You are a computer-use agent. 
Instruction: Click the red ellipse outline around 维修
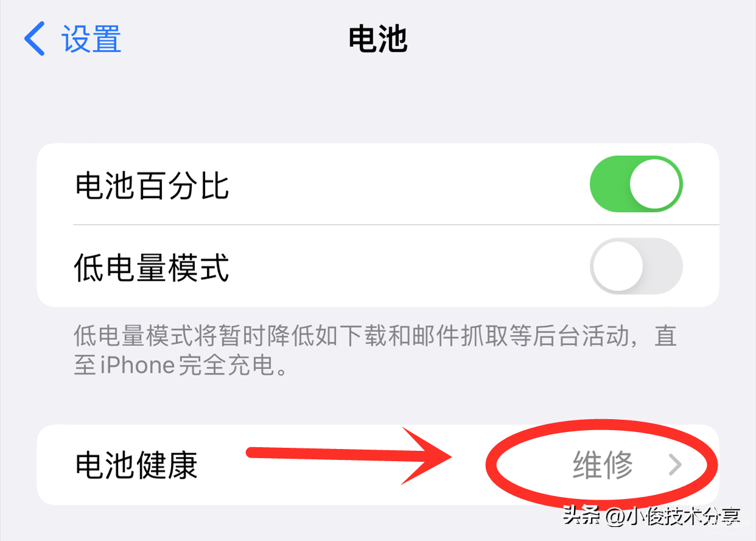tap(602, 464)
